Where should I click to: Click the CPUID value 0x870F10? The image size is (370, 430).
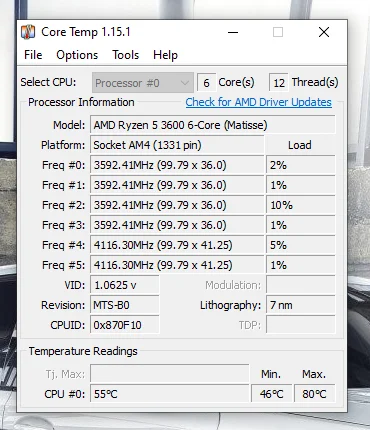tap(125, 325)
